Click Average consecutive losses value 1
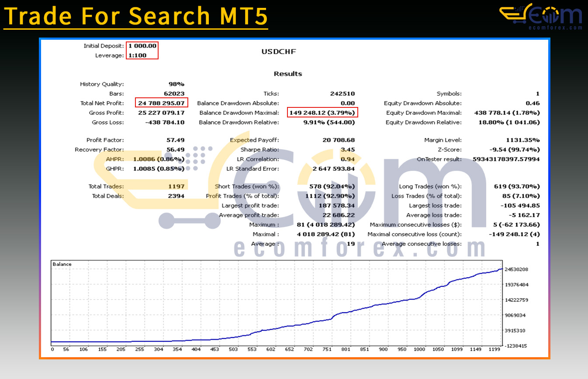588x379 pixels. [x=538, y=244]
